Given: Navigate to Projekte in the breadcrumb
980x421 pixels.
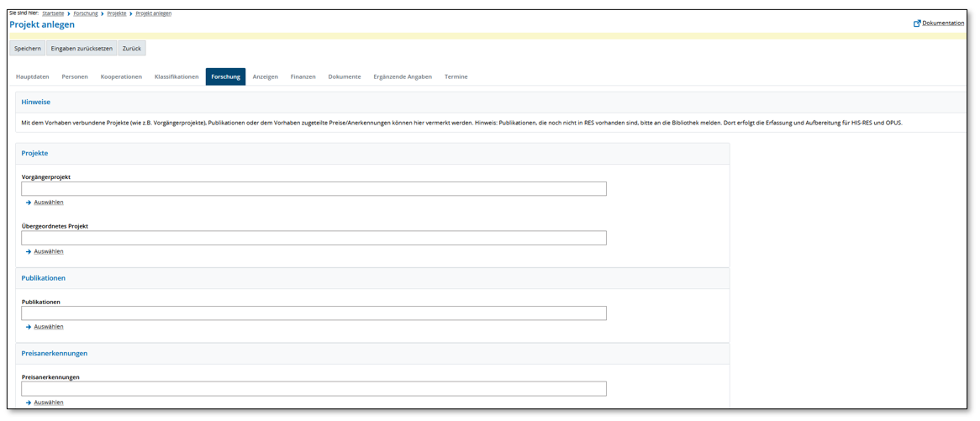Looking at the screenshot, I should (x=117, y=13).
